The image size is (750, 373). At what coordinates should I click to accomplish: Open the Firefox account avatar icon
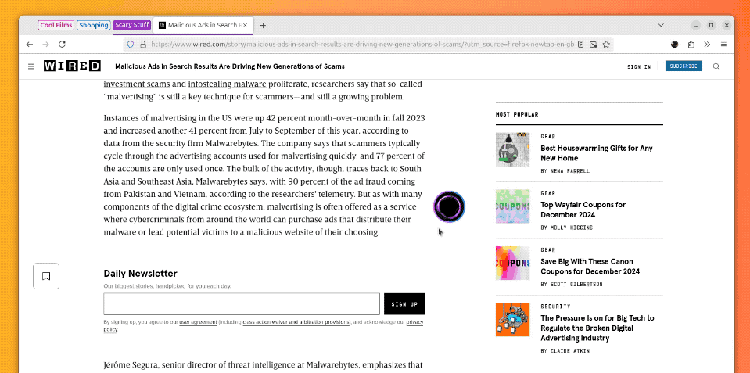point(674,44)
